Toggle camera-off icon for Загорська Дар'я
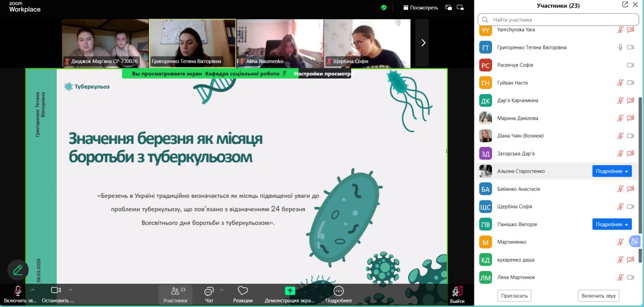644x307 pixels. (630, 153)
